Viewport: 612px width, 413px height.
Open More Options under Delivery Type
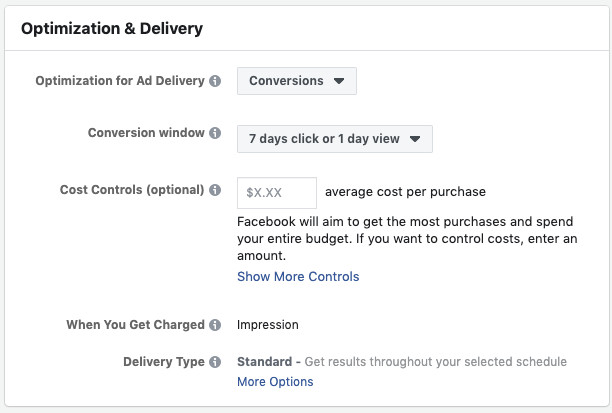[x=275, y=382]
